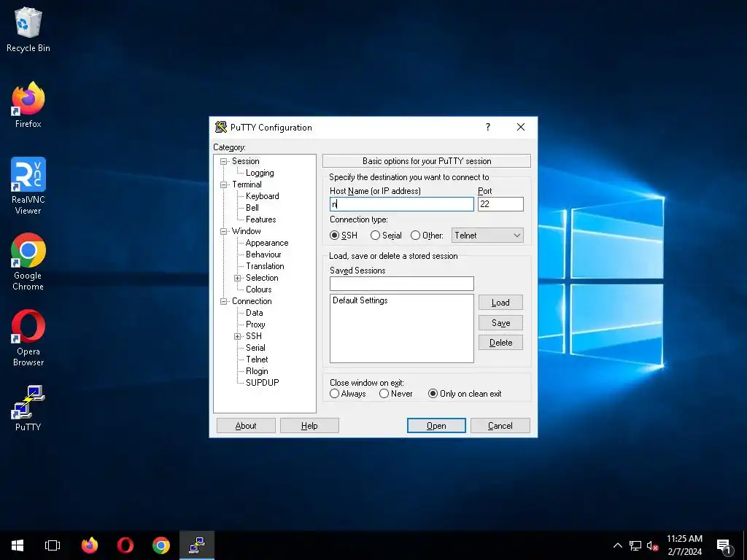Collapse the Window tree node
This screenshot has width=747, height=560.
[x=223, y=231]
